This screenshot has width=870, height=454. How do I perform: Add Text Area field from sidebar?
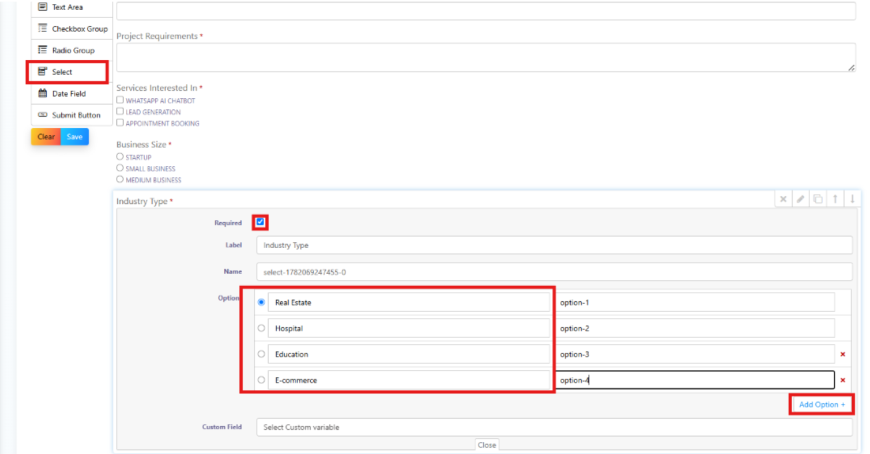72,7
